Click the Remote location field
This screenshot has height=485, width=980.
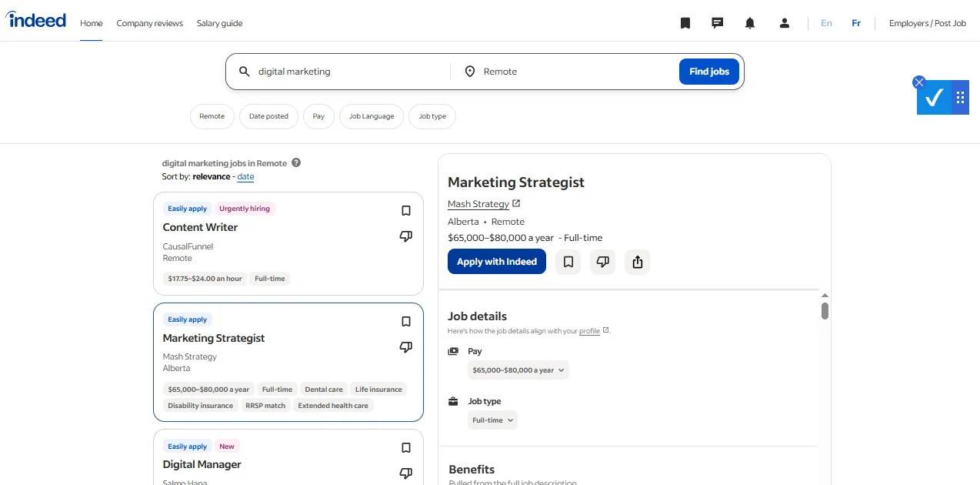coord(577,72)
